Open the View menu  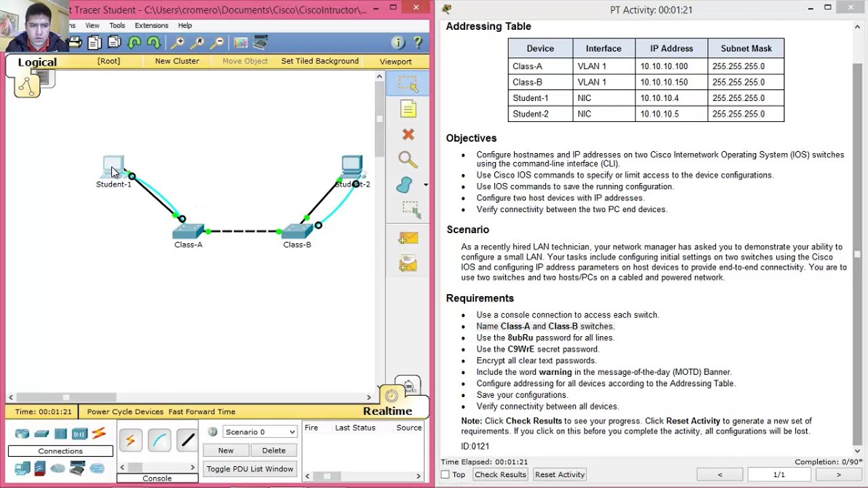(92, 26)
